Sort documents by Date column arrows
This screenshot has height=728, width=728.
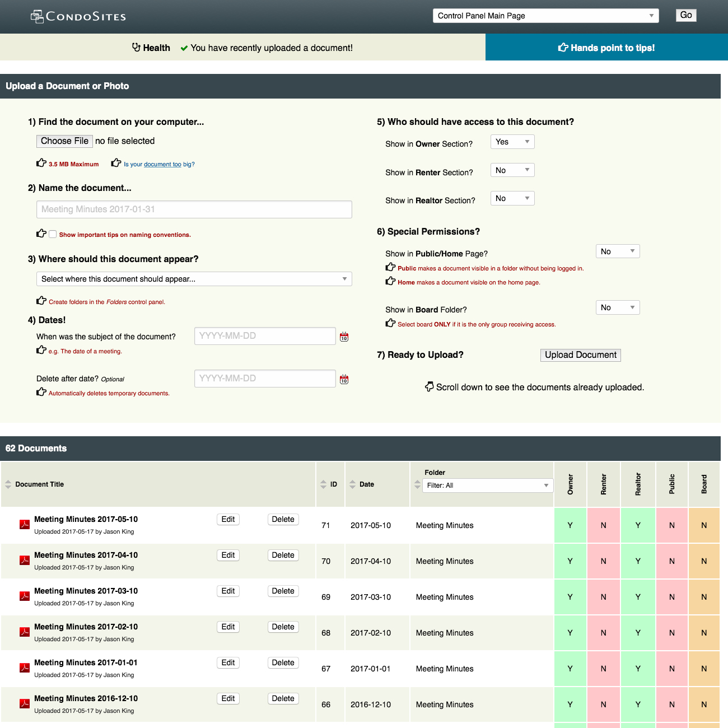(352, 484)
